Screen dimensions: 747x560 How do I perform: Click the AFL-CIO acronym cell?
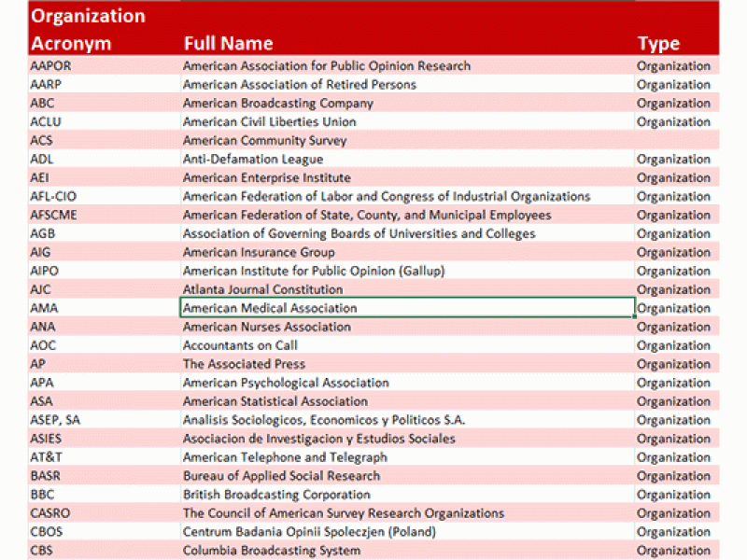coord(104,196)
